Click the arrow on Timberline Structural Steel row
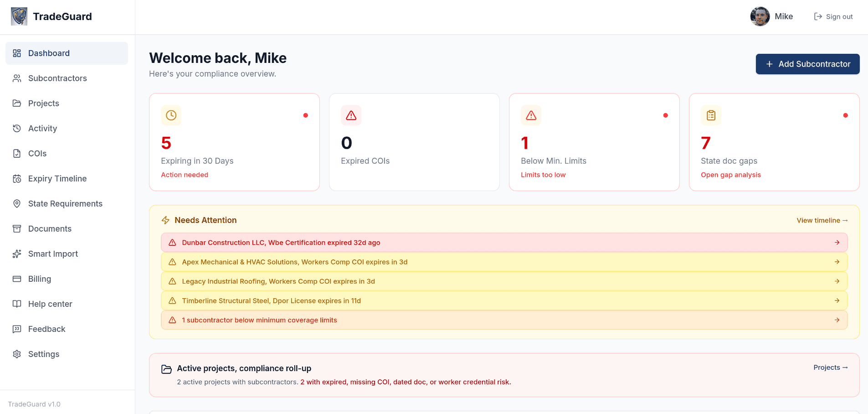 point(837,301)
